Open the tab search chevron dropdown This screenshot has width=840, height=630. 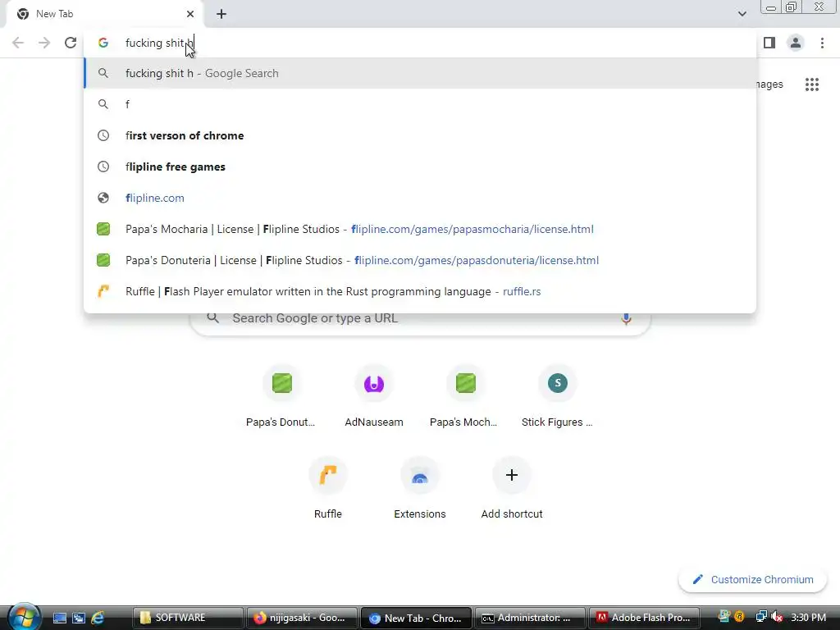[742, 14]
